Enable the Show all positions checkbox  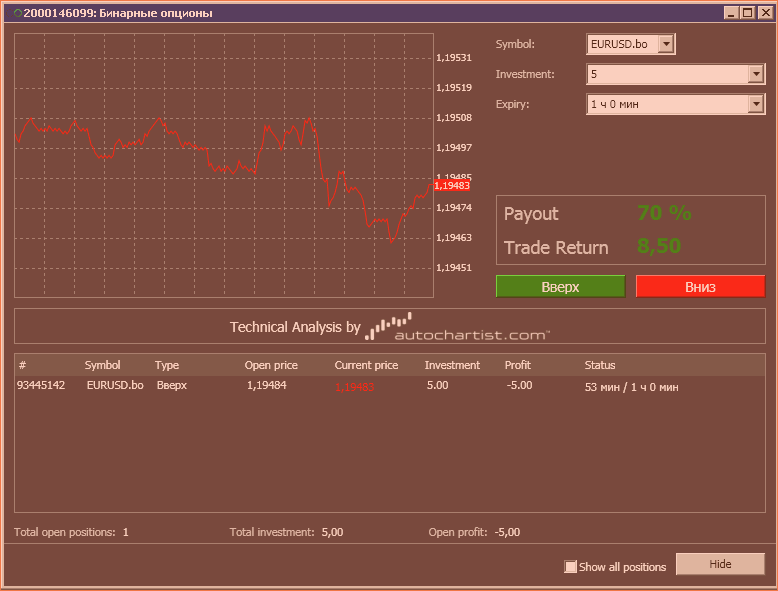point(570,567)
